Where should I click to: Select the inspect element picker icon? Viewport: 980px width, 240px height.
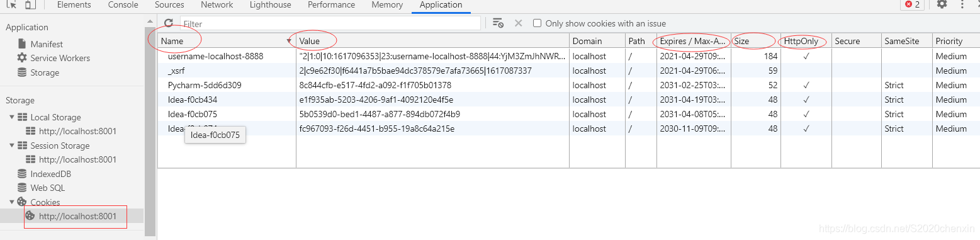[12, 4]
